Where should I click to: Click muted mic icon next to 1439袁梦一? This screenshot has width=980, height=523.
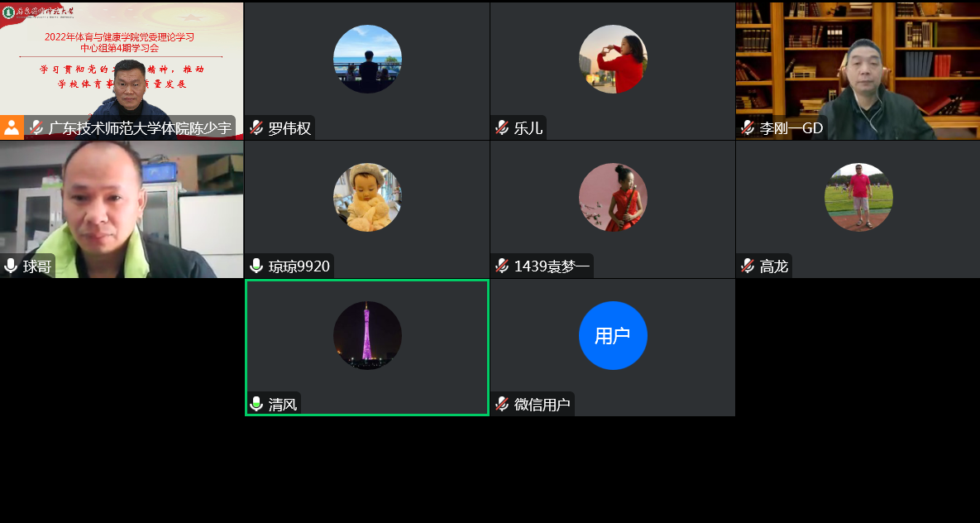pos(502,266)
